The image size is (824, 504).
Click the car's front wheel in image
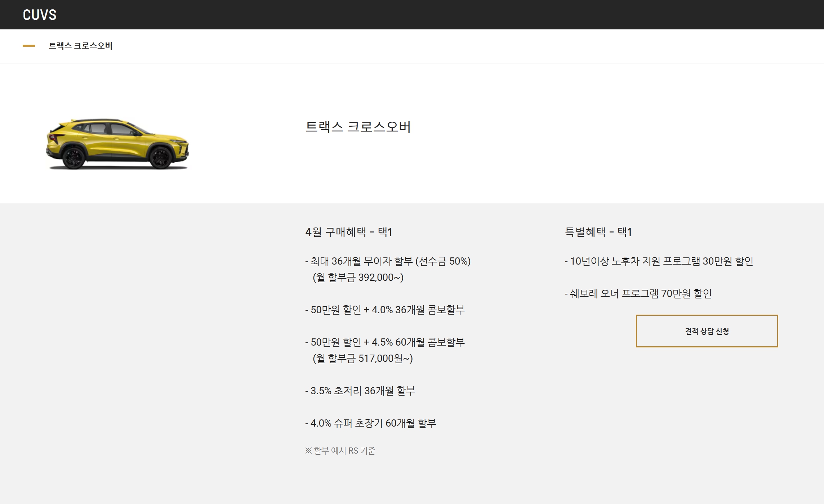click(161, 158)
